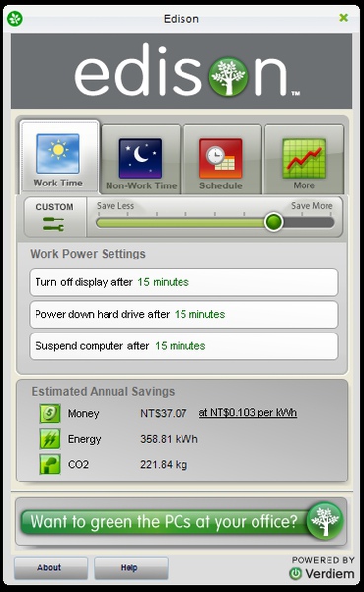
Task: Close the Edison window with green X
Action: (x=344, y=18)
